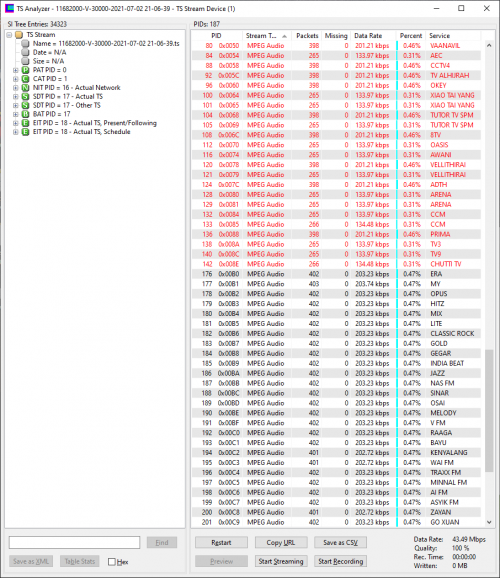
Task: Select the NIT PID = 16 Actual Network entry
Action: 76,88
